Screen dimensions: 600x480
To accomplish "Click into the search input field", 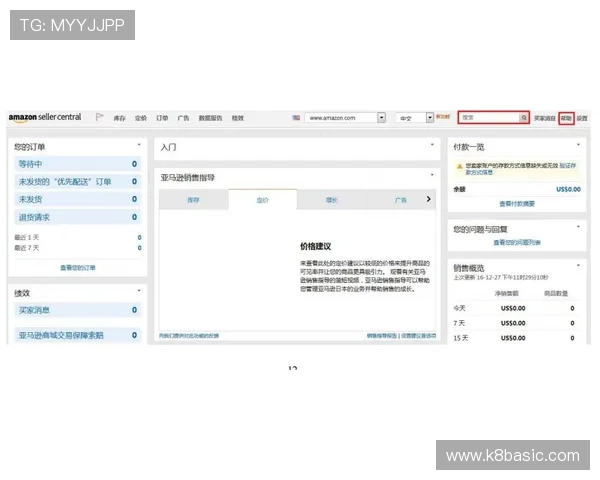I will [x=489, y=118].
